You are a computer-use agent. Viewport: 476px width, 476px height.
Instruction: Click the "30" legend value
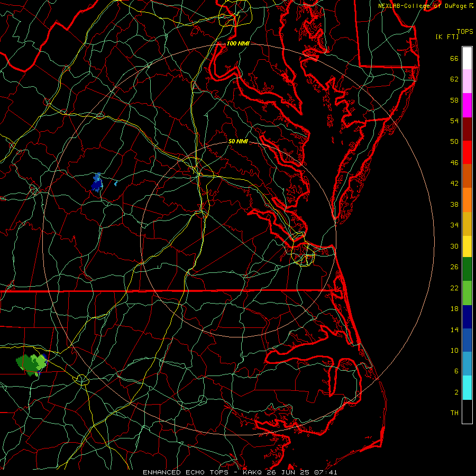click(x=454, y=246)
